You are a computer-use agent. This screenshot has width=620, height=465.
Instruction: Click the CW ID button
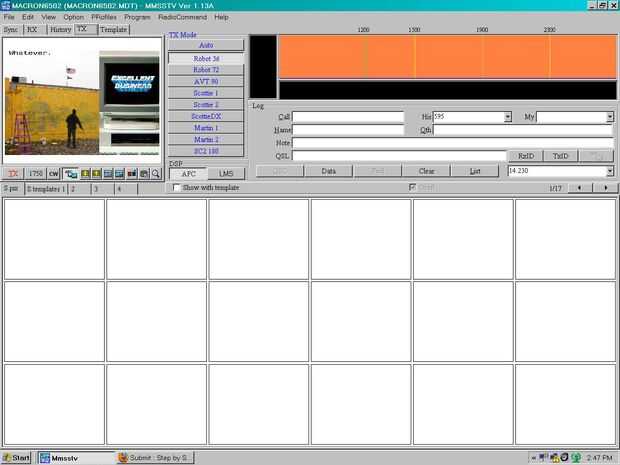[x=53, y=174]
